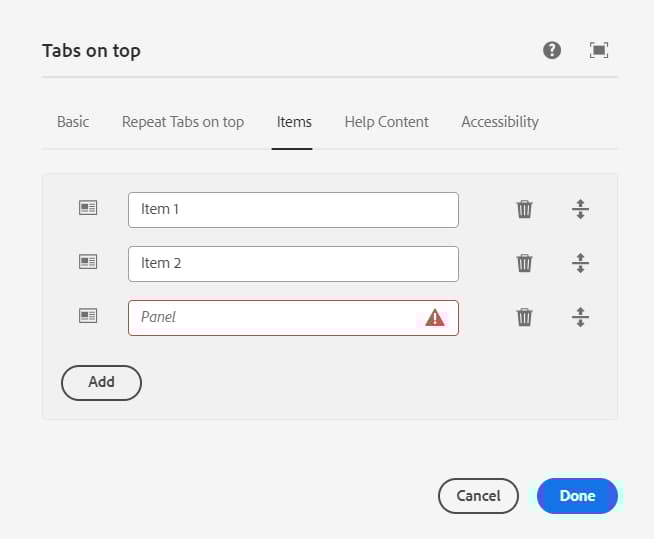The image size is (654, 539).
Task: Click the panel icon beside Item 1
Action: [x=88, y=208]
